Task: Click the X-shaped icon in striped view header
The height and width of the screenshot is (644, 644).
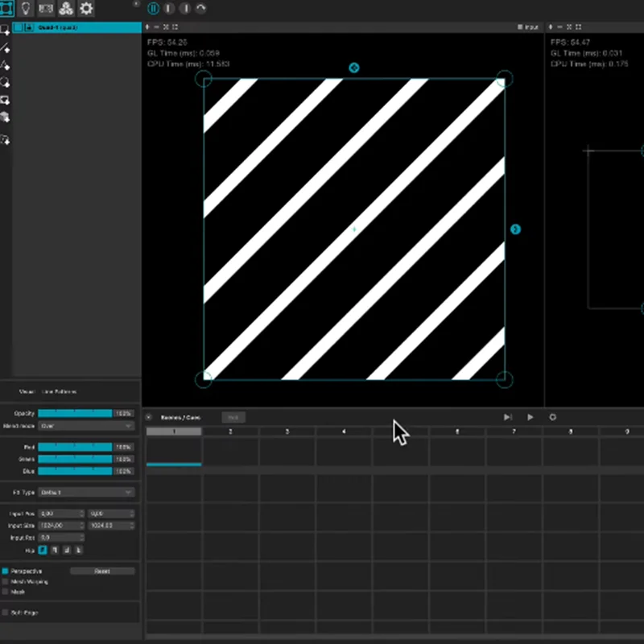Action: pos(166,27)
